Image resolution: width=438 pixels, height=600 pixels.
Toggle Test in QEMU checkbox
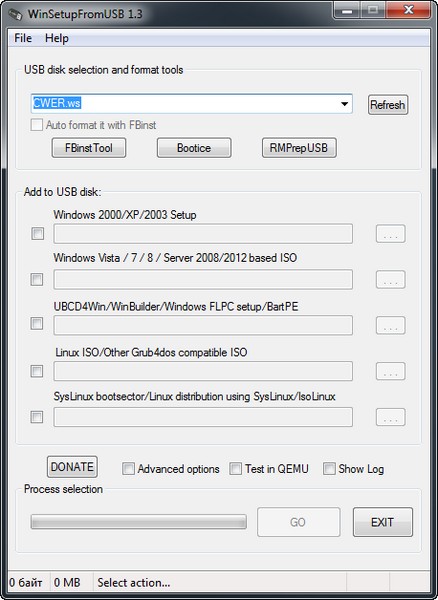tap(235, 469)
